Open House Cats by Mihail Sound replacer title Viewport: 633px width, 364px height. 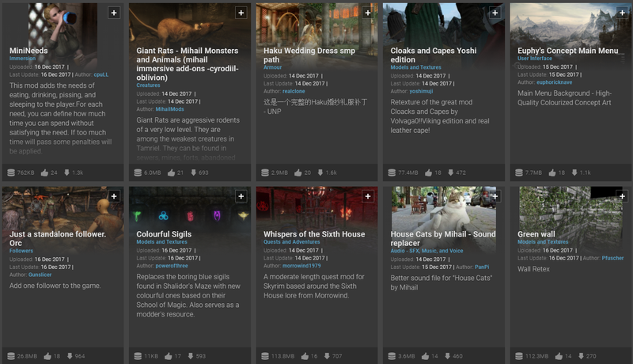coord(443,238)
